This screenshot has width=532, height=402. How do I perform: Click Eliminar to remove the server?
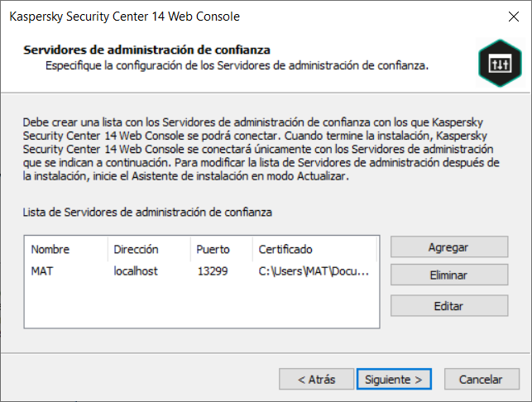[448, 275]
